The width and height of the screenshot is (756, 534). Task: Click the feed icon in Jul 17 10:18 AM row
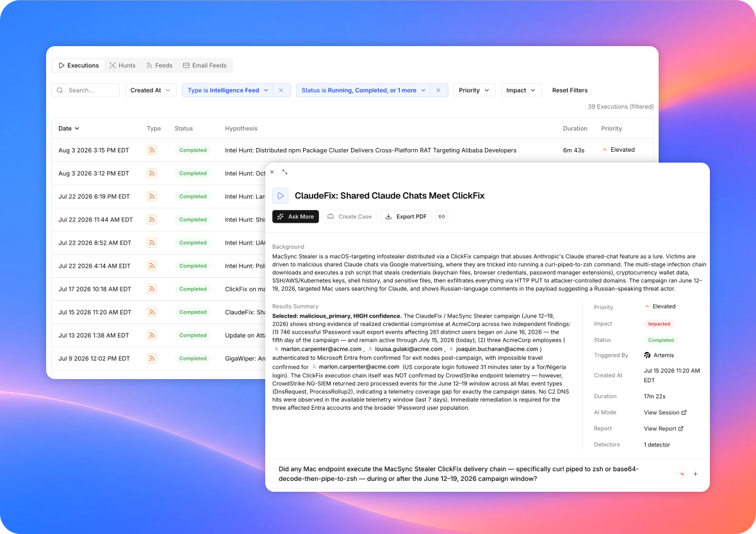point(152,289)
